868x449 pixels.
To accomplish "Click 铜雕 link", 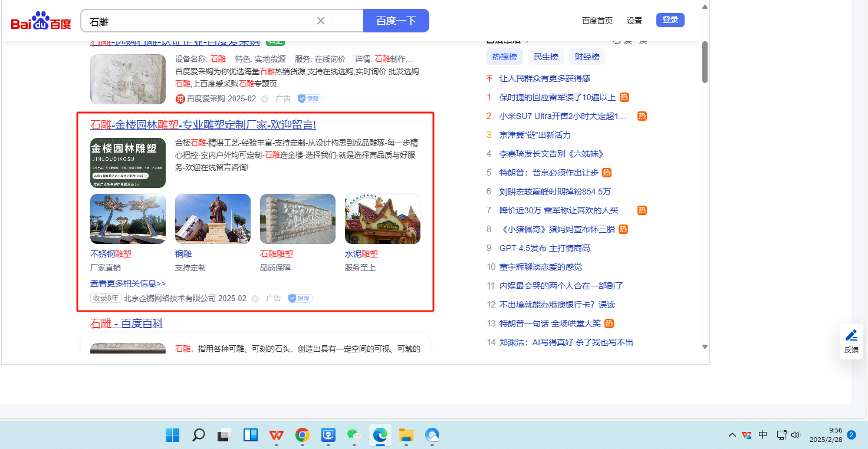I will pyautogui.click(x=183, y=254).
